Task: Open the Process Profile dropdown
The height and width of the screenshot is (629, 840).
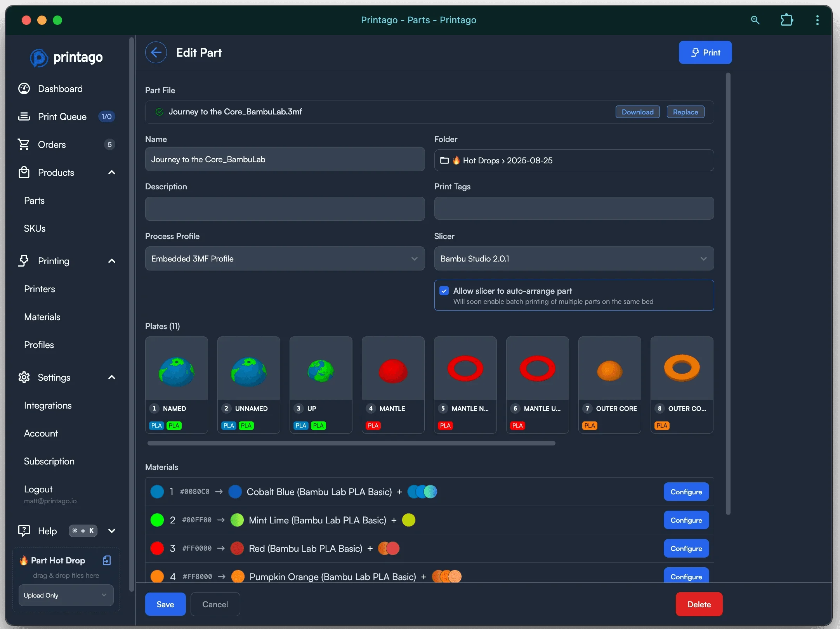Action: pos(285,258)
